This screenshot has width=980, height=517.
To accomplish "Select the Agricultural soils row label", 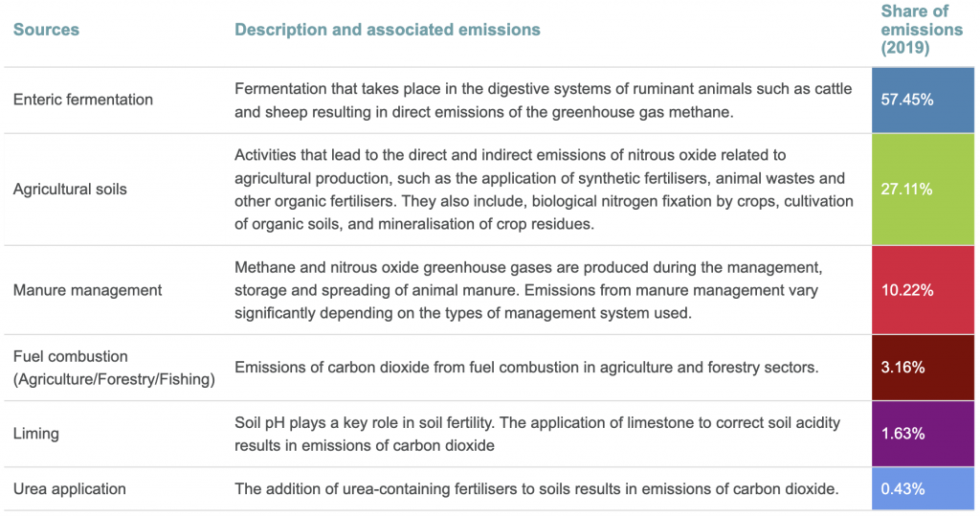I will 70,189.
